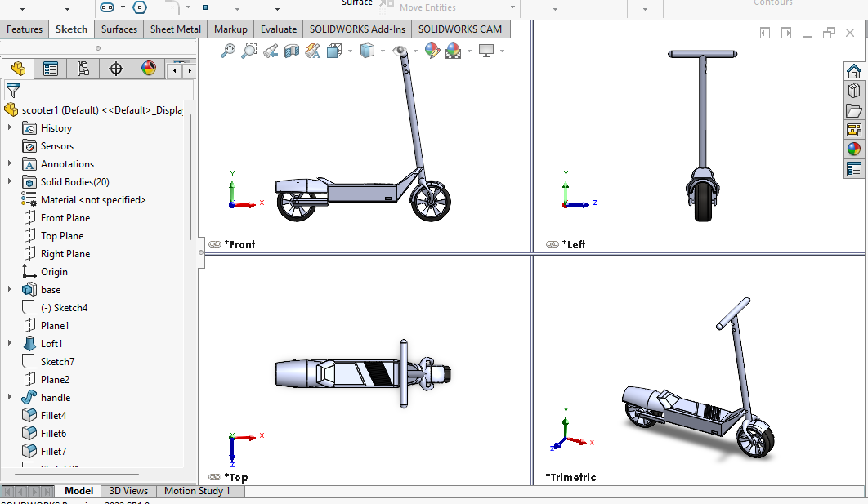Toggle link views in Front viewport

[215, 244]
